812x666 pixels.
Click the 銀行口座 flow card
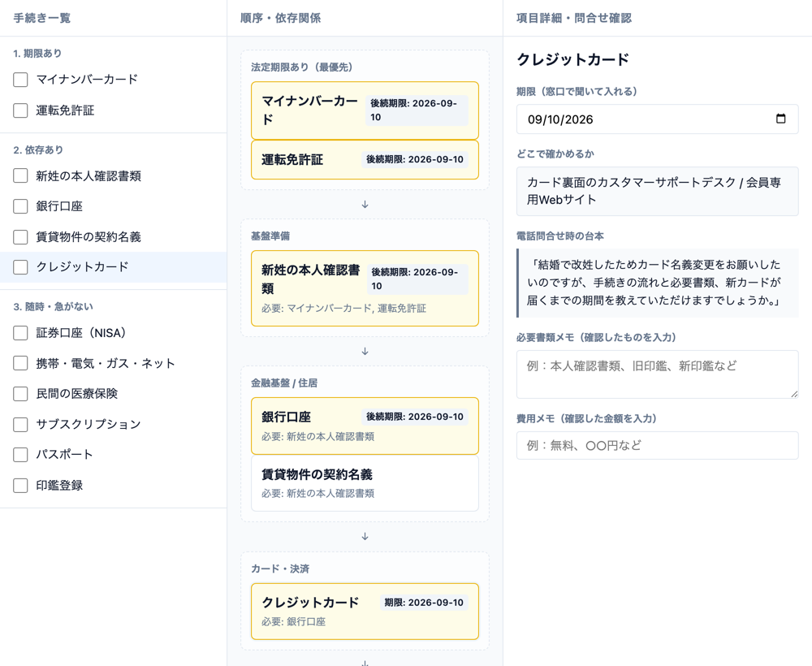click(365, 426)
